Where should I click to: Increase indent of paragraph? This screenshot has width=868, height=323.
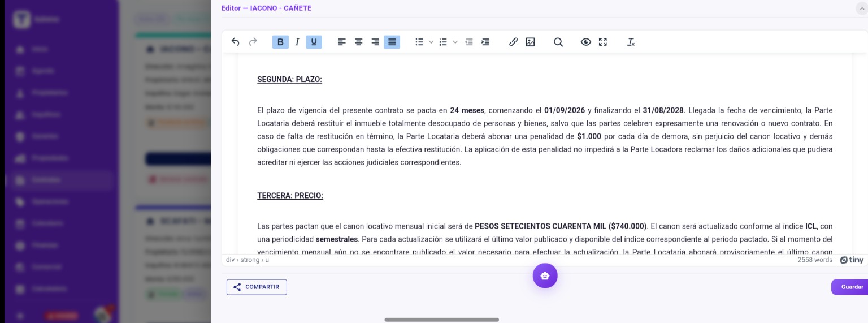point(485,42)
